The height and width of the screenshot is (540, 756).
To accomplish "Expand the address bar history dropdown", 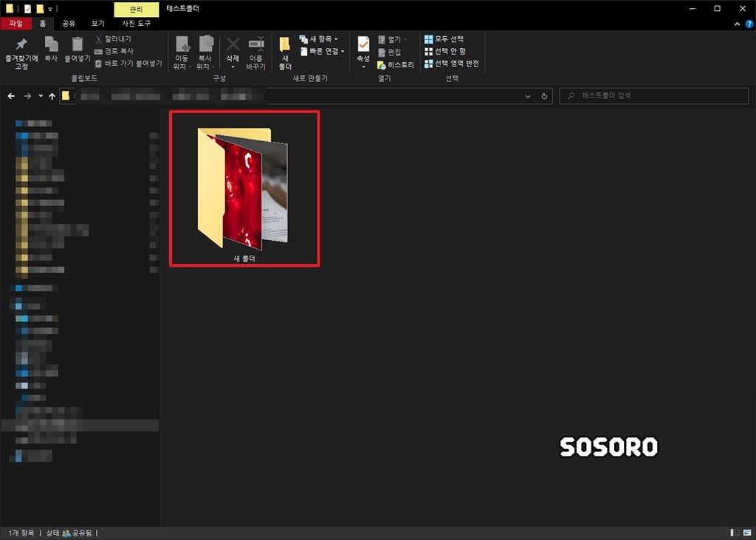I will click(528, 96).
